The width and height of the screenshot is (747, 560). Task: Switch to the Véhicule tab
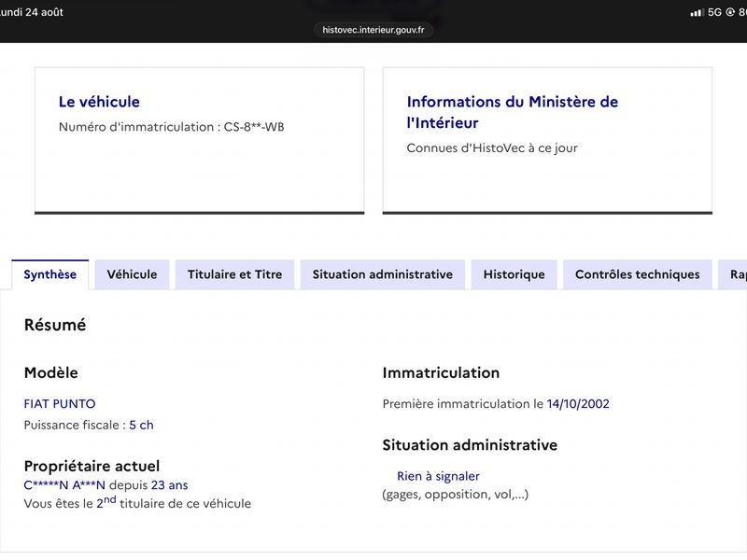132,274
